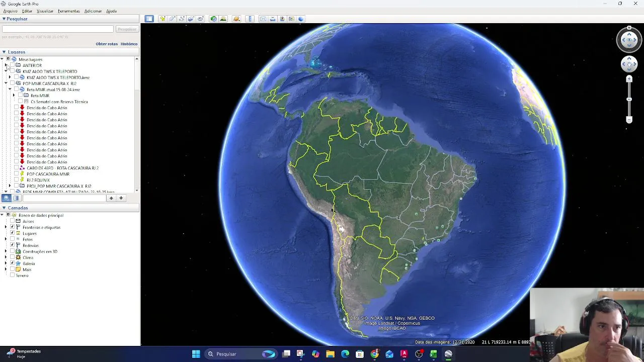Collapse the Lugares panel header

[4, 52]
